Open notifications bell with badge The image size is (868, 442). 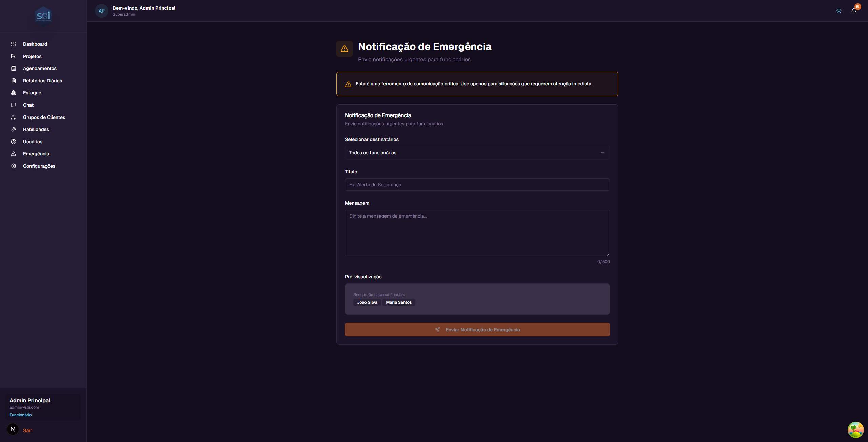tap(854, 11)
